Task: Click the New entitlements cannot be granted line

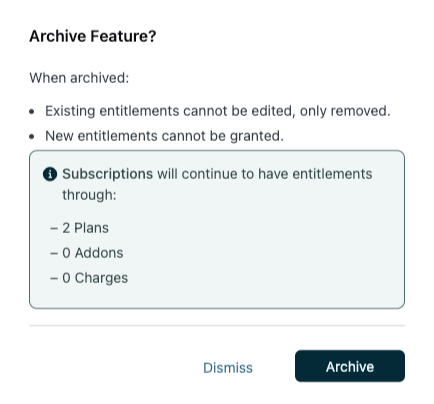Action: coord(164,136)
